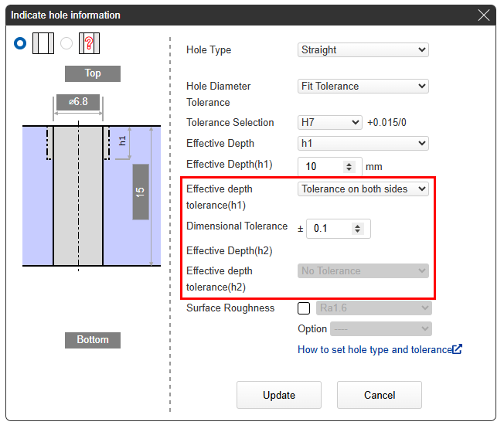Open the Effective Depth h1 dropdown

pos(363,143)
